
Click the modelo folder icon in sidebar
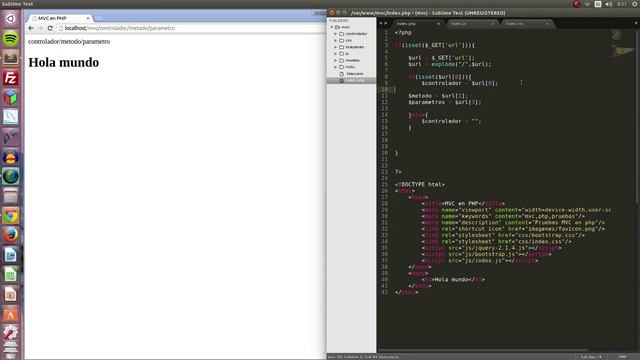[342, 60]
